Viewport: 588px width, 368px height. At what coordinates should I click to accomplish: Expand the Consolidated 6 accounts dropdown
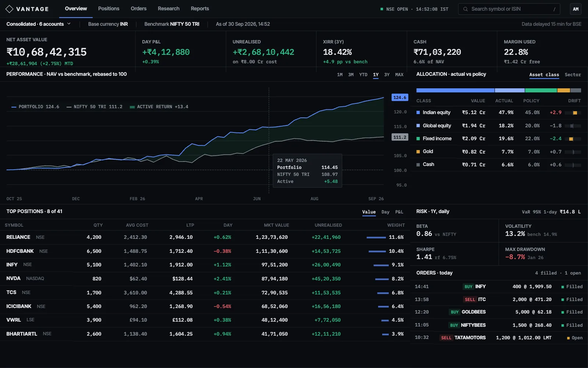[39, 24]
